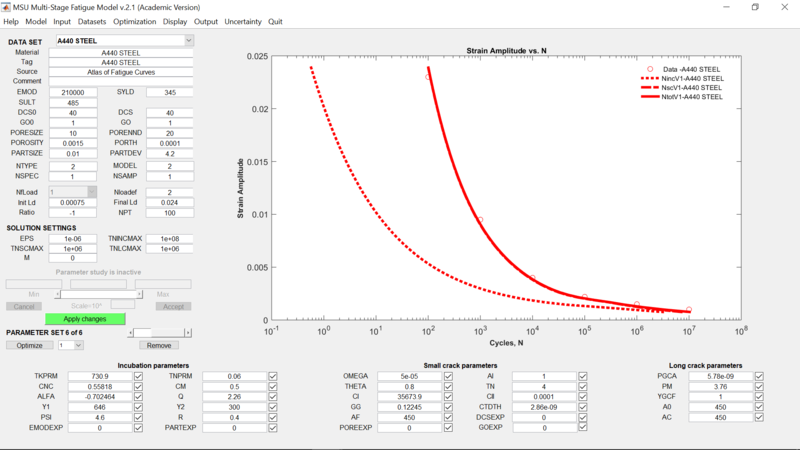Open the DATA SET dropdown
800x450 pixels.
188,41
